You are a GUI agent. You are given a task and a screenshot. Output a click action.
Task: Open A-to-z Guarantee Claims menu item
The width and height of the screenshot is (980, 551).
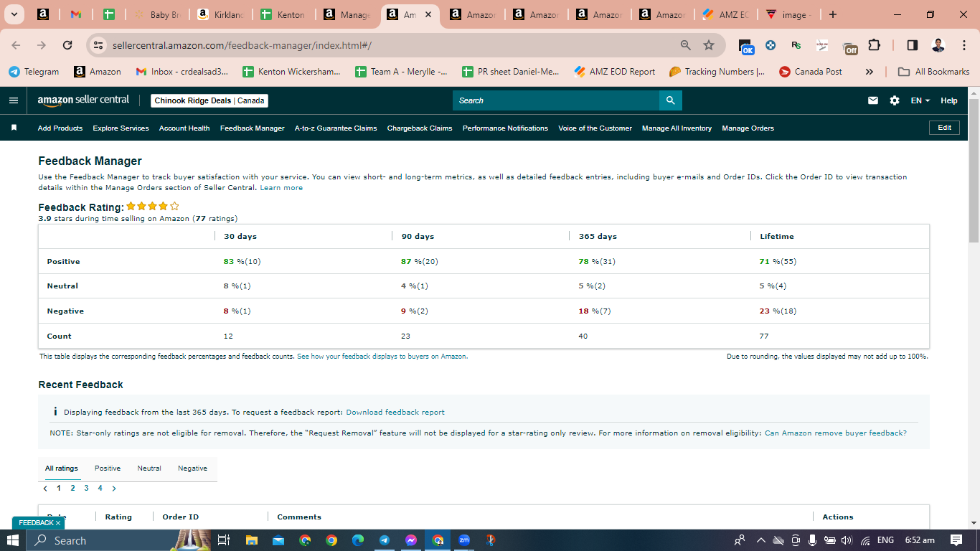point(336,128)
